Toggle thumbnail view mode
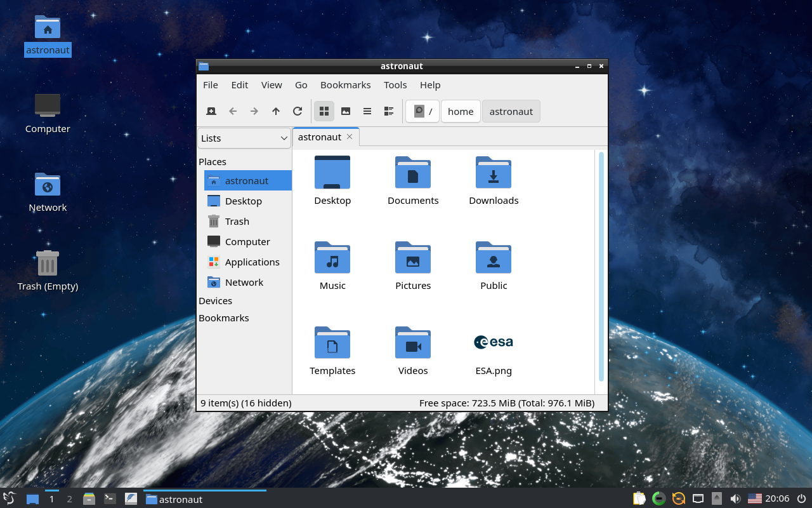This screenshot has height=508, width=812. pyautogui.click(x=346, y=111)
